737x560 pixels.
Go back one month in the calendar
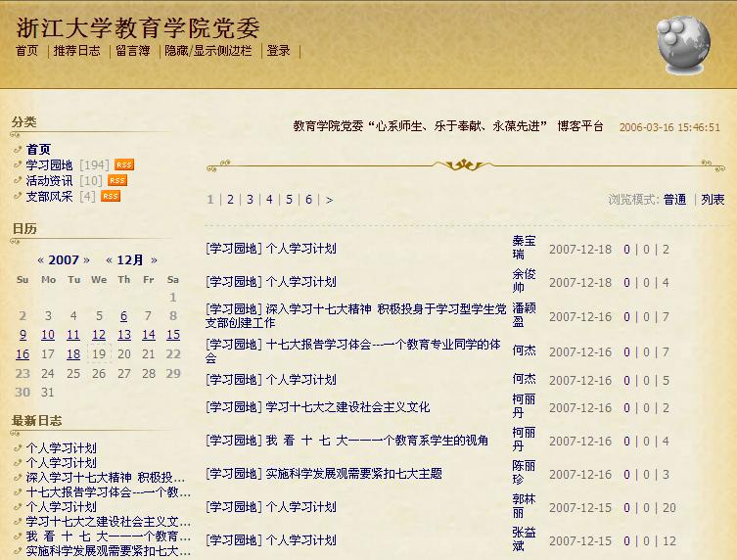(110, 260)
